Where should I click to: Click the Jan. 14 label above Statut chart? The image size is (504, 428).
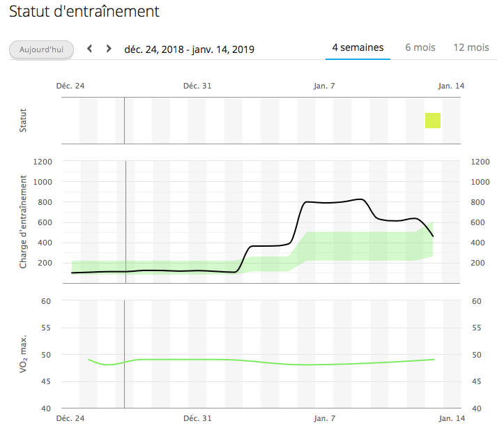(x=451, y=86)
